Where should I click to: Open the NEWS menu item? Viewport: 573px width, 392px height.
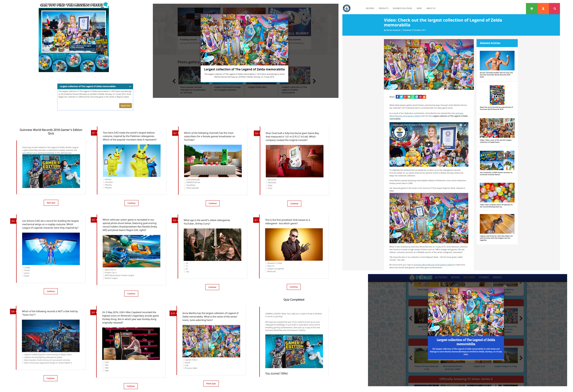pyautogui.click(x=419, y=8)
